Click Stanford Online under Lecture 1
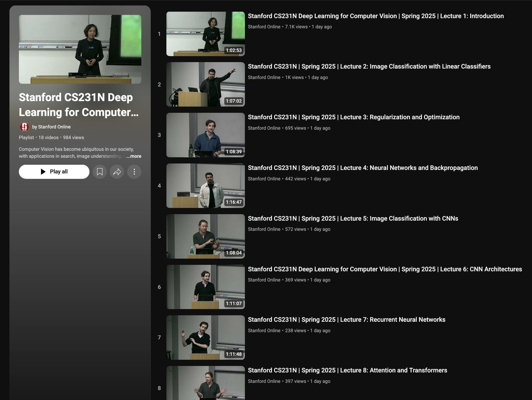Viewport: 532px width, 400px height. point(264,27)
